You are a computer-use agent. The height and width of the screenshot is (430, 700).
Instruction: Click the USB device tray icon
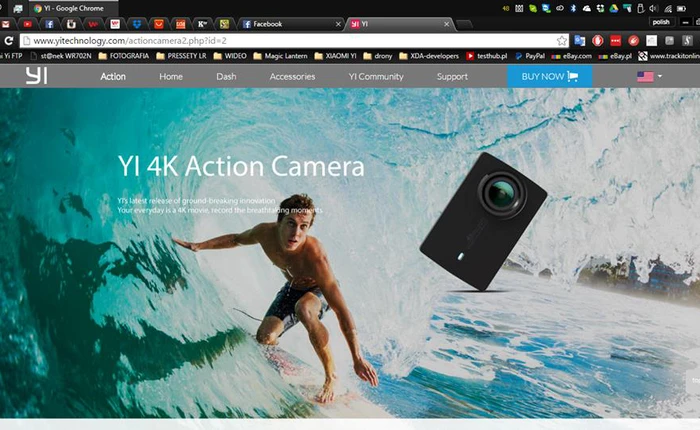(641, 8)
